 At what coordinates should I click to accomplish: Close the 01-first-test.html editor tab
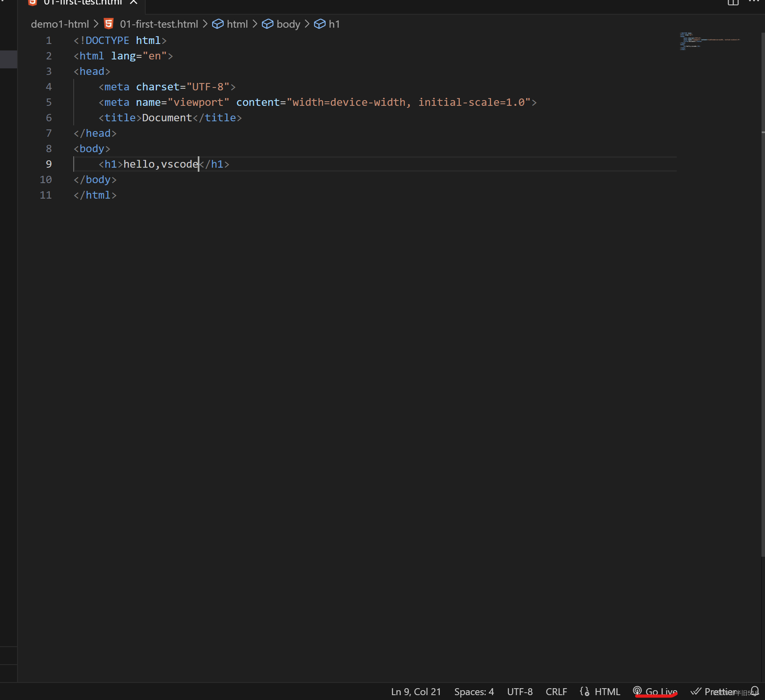(133, 2)
